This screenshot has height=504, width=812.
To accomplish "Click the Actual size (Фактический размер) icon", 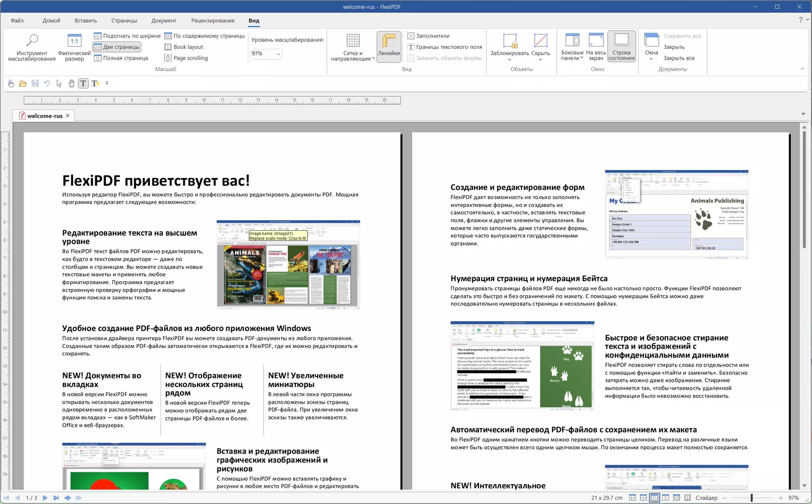I will tap(74, 47).
